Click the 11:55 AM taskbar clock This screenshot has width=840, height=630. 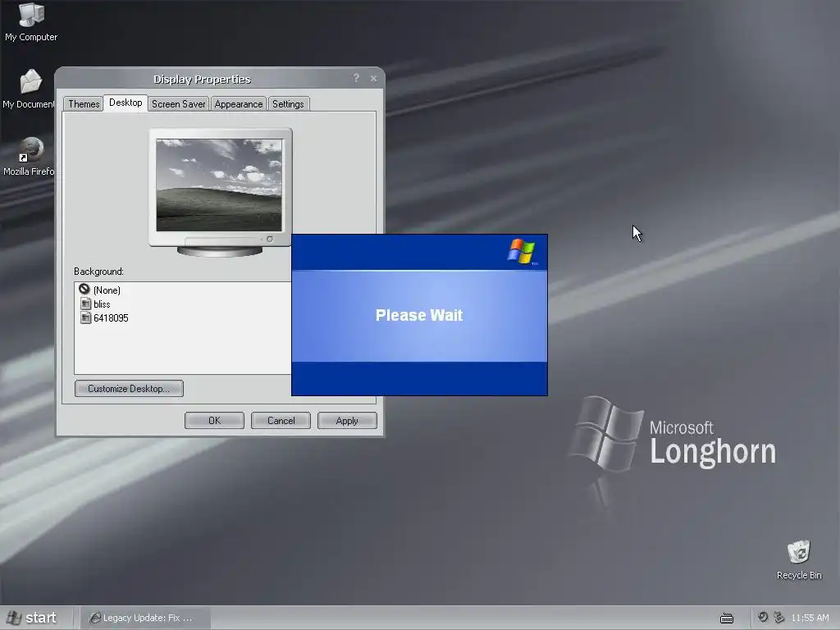click(x=810, y=618)
